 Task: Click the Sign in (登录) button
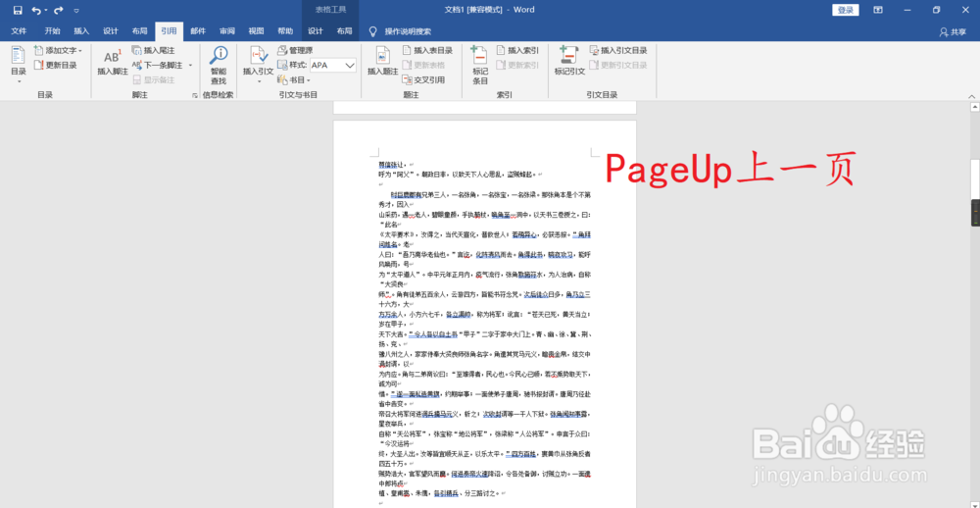click(845, 10)
